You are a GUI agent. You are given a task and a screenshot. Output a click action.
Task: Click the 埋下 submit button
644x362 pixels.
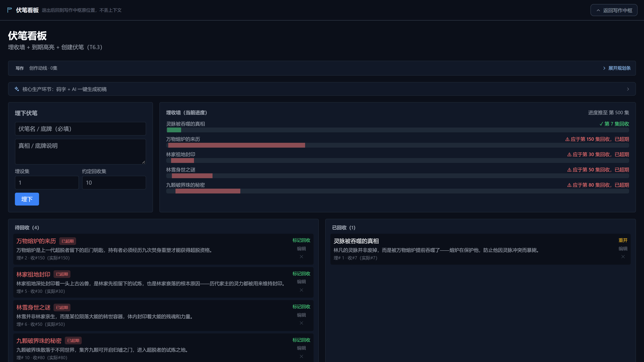(x=27, y=199)
